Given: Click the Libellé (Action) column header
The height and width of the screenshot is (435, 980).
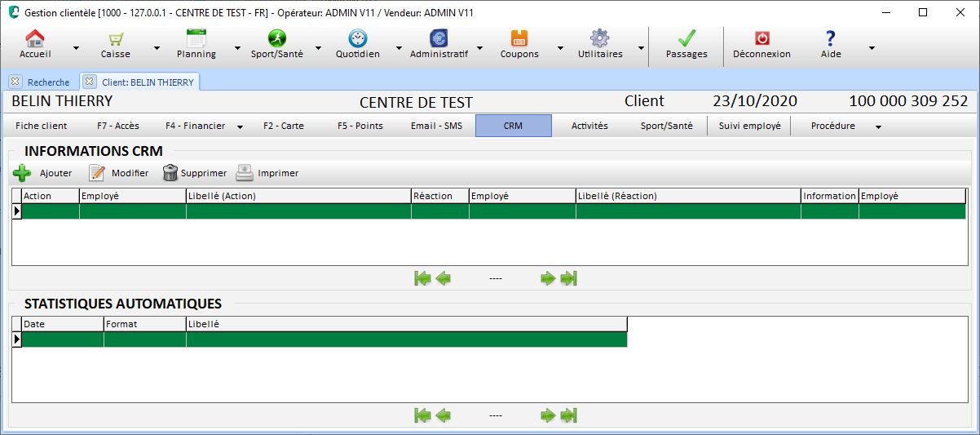Looking at the screenshot, I should tap(298, 196).
